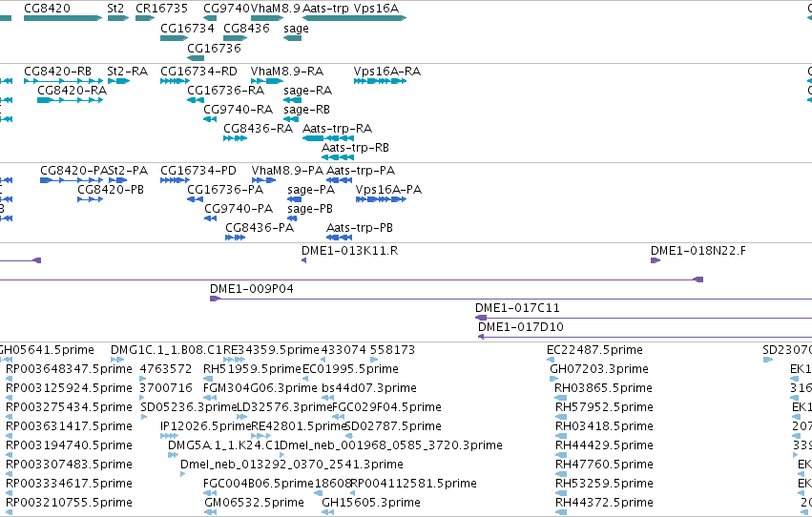
Task: Select the DME1-018N22.F clone end
Action: pos(656,260)
